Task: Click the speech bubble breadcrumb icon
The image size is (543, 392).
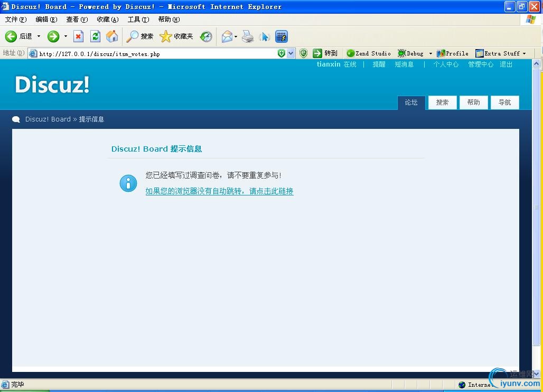Action: tap(16, 119)
